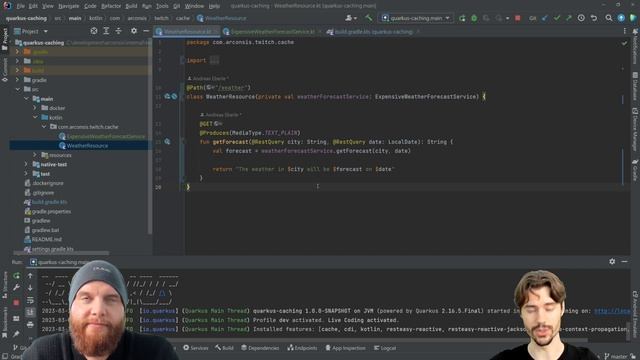
Task: Open the Services tool window button
Action: pyautogui.click(x=196, y=348)
